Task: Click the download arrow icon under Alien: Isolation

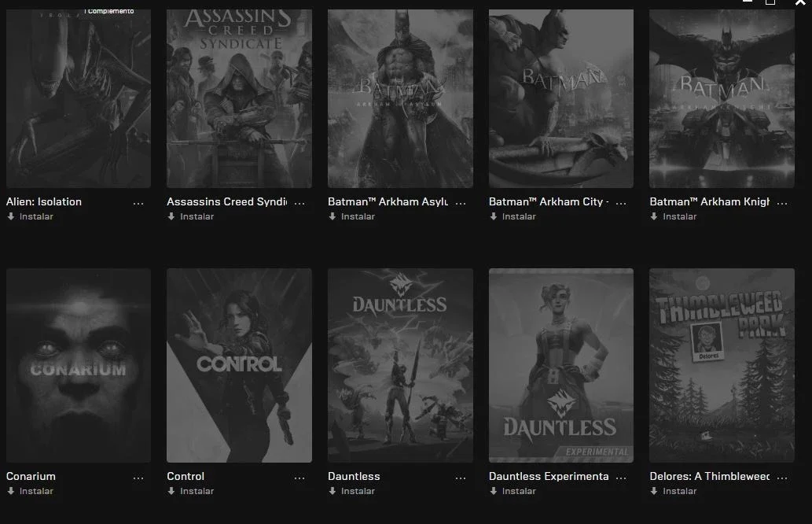Action: (10, 216)
